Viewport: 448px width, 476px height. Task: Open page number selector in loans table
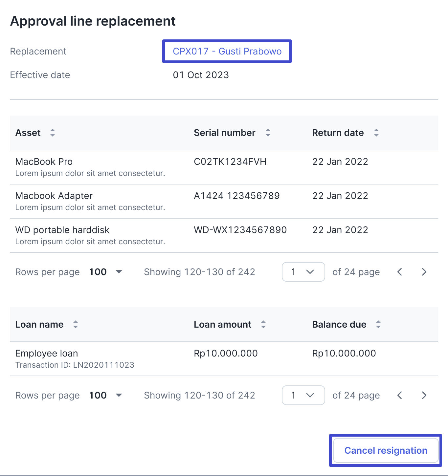(303, 395)
